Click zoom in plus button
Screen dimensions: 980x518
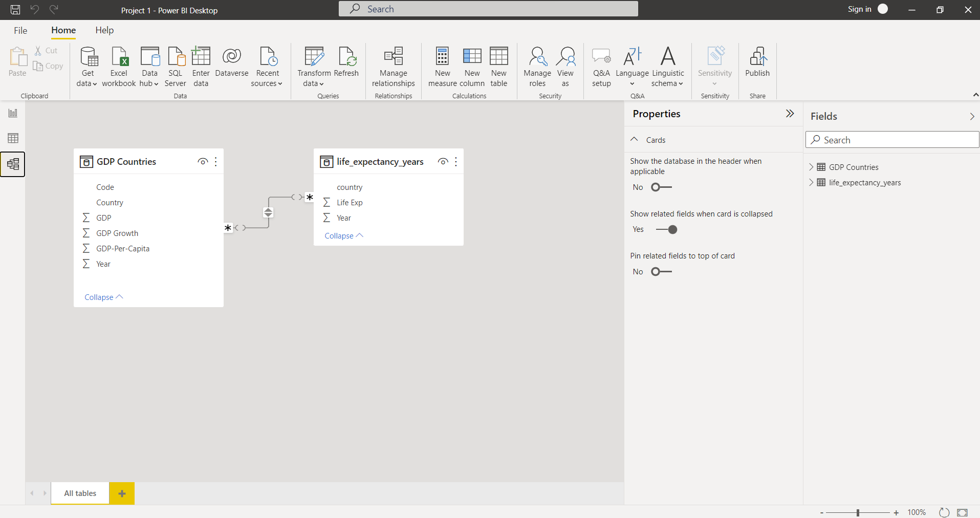[896, 512]
